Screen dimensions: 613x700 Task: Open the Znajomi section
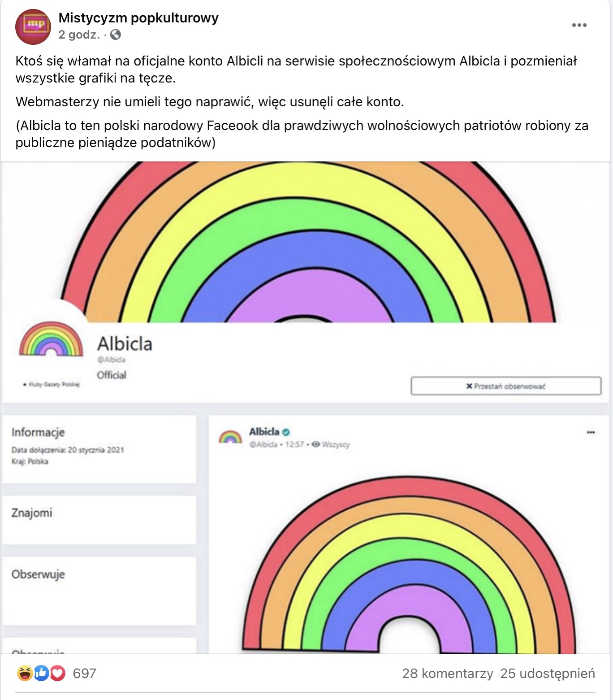pyautogui.click(x=32, y=513)
